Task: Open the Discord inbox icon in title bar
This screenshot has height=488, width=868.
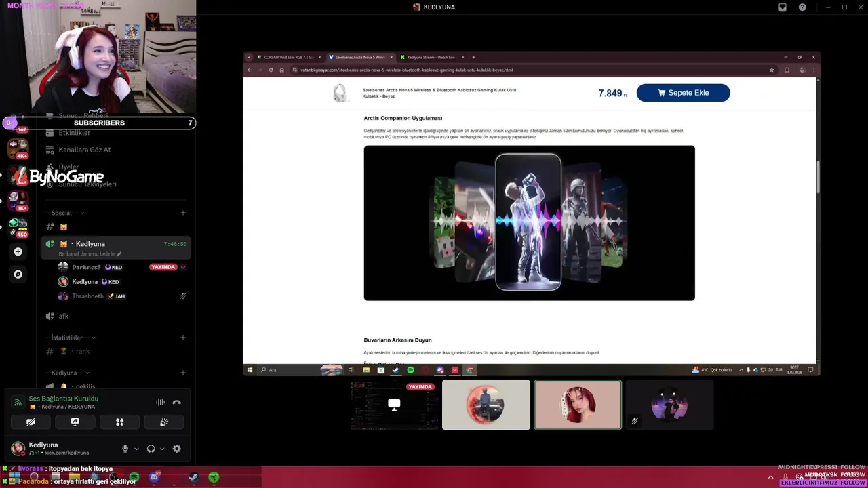Action: tap(783, 7)
